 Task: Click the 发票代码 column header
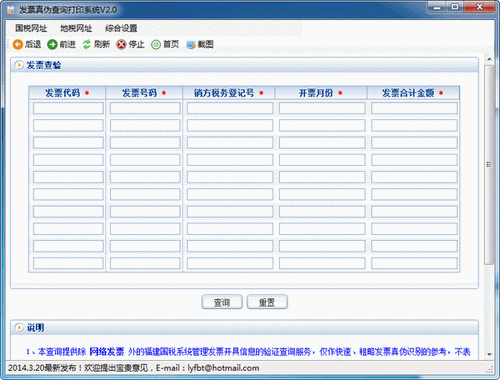pyautogui.click(x=67, y=93)
